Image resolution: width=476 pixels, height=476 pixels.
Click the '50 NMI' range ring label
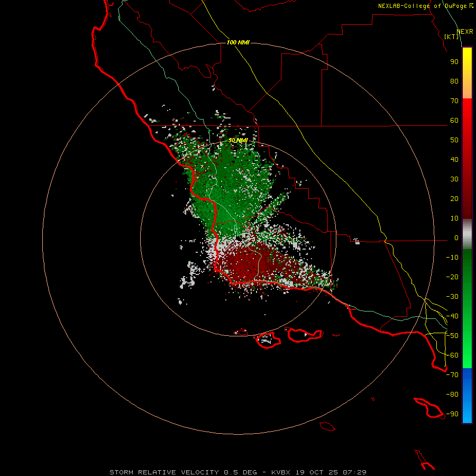tap(238, 140)
